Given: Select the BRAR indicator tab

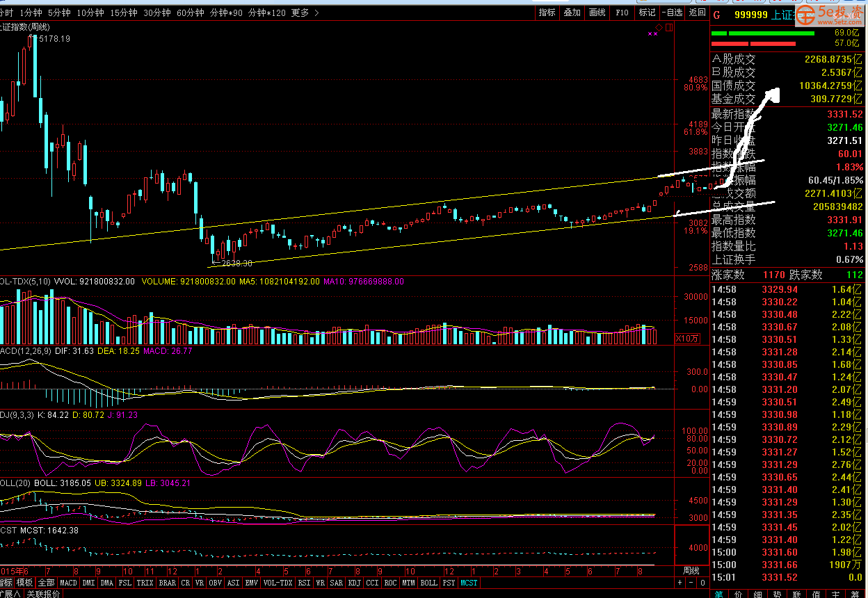Looking at the screenshot, I should click(168, 583).
